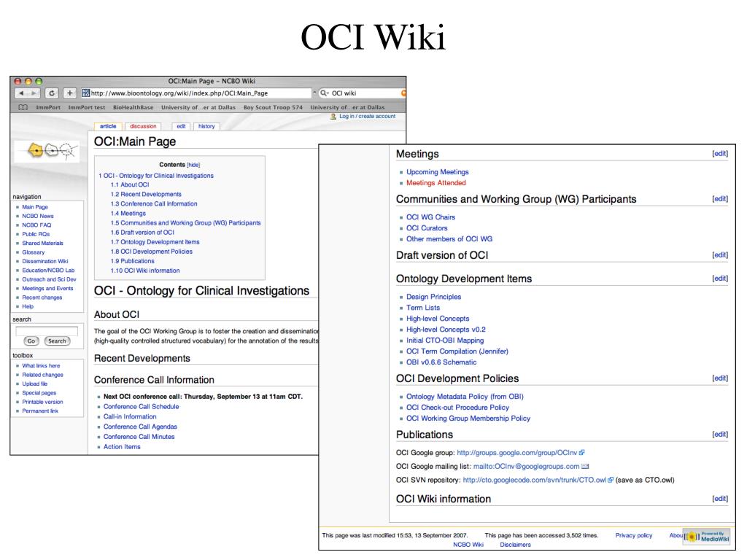
Task: Click the Search button in sidebar
Action: (57, 341)
